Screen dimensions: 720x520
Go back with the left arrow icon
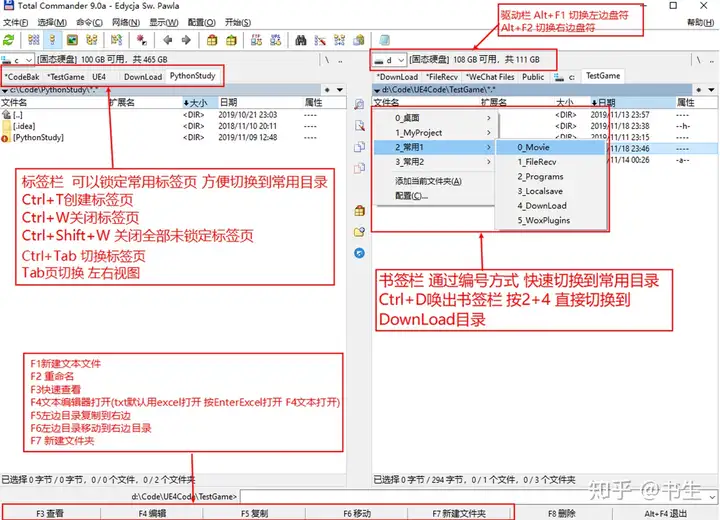tap(168, 40)
